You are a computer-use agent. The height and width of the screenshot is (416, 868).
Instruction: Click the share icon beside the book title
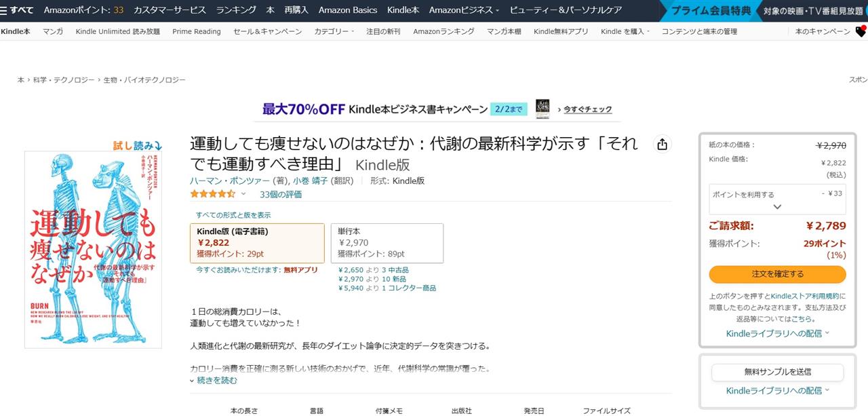coord(662,144)
